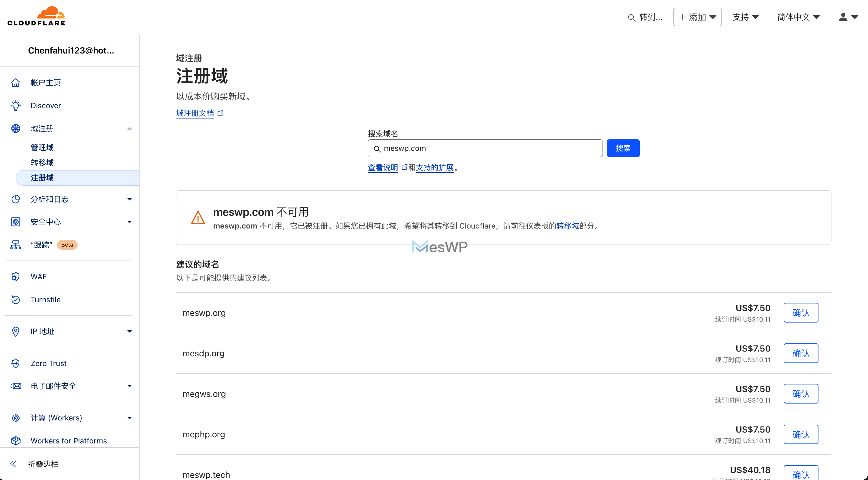
Task: Expand the 安全中心 arrow
Action: (129, 222)
